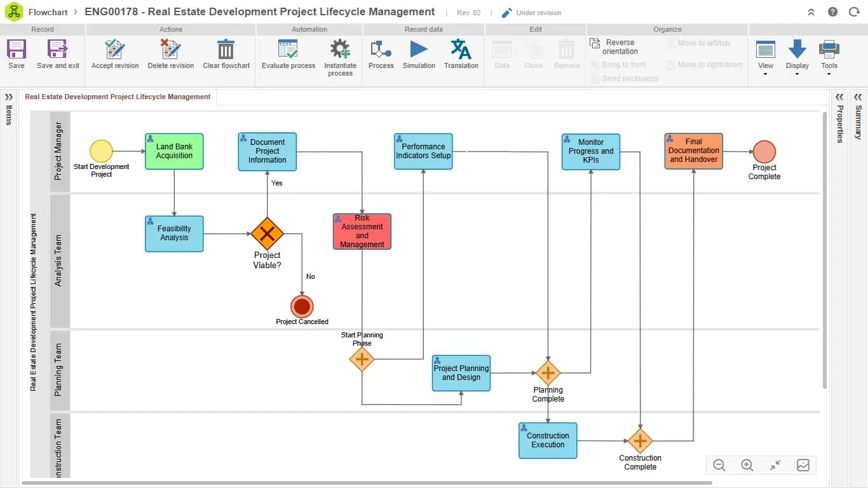Expand the Items side panel
Viewport: 868px width, 488px height.
[9, 97]
